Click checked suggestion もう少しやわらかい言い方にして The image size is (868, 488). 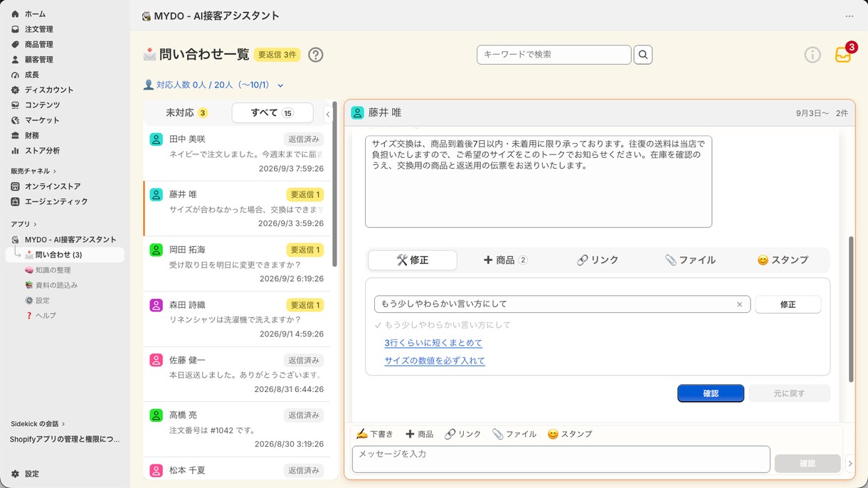(x=448, y=325)
